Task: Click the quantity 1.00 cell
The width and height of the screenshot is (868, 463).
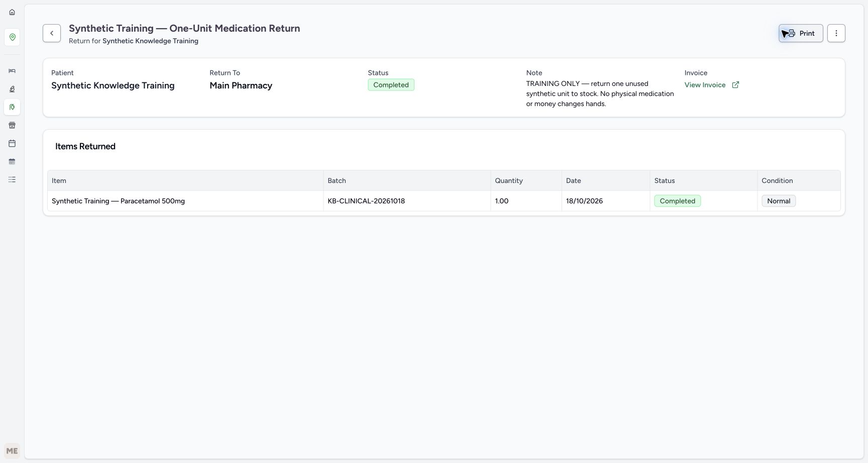Action: pyautogui.click(x=526, y=201)
